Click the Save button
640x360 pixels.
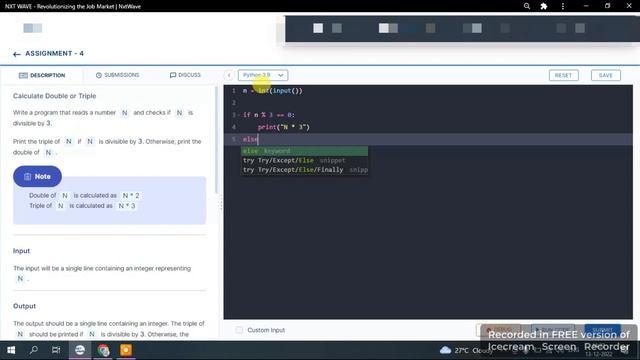[606, 75]
